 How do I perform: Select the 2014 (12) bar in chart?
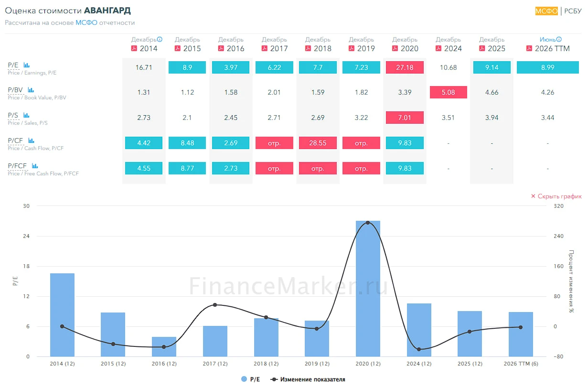click(62, 315)
